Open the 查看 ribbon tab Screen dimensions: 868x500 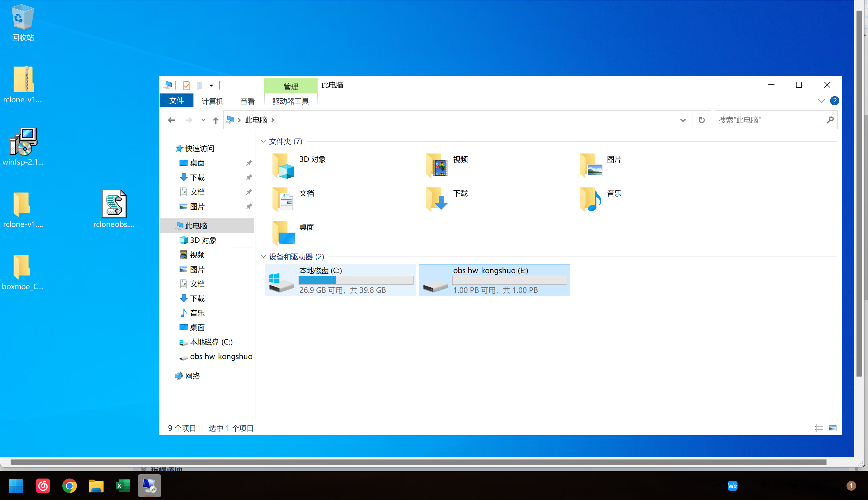pos(247,101)
